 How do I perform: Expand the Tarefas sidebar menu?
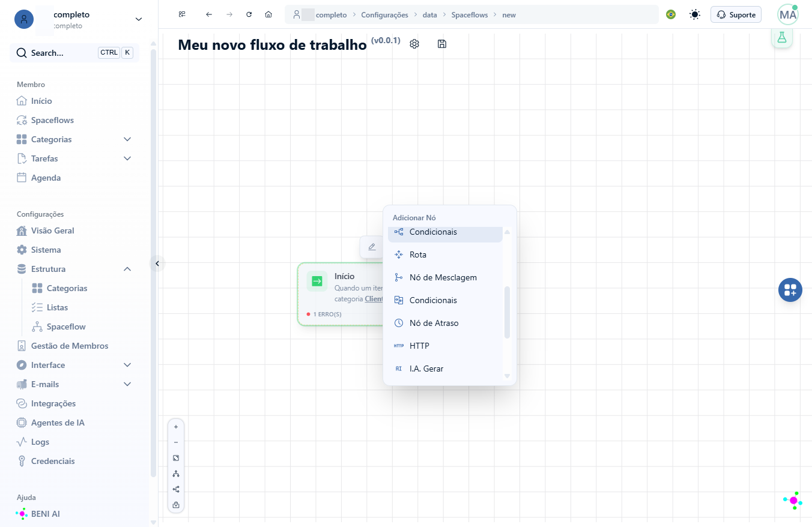[x=127, y=158]
